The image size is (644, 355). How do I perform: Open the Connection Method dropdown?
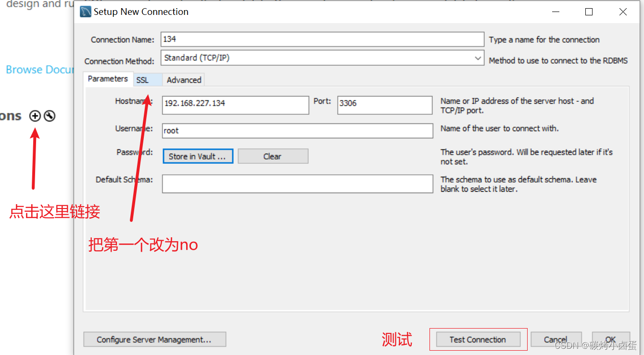[322, 58]
